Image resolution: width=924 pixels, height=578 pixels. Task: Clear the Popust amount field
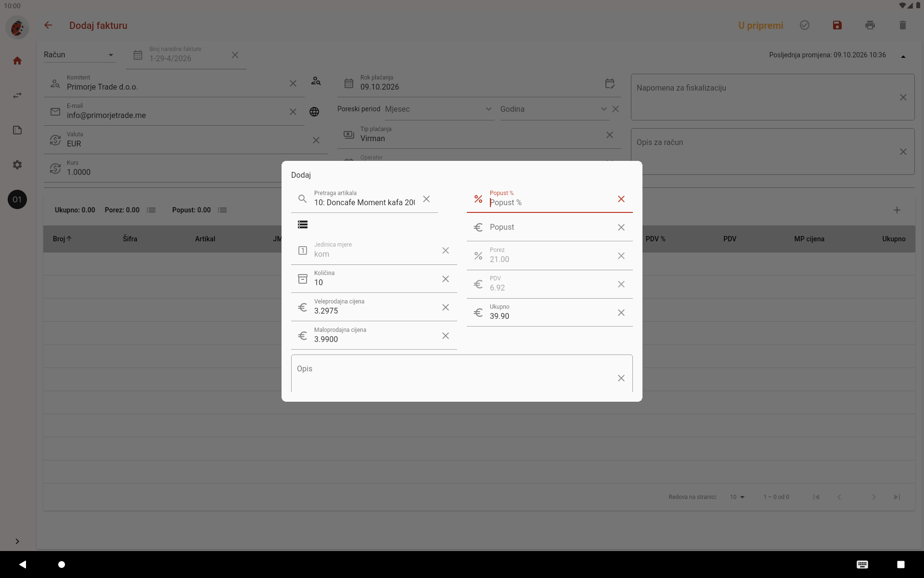coord(621,227)
